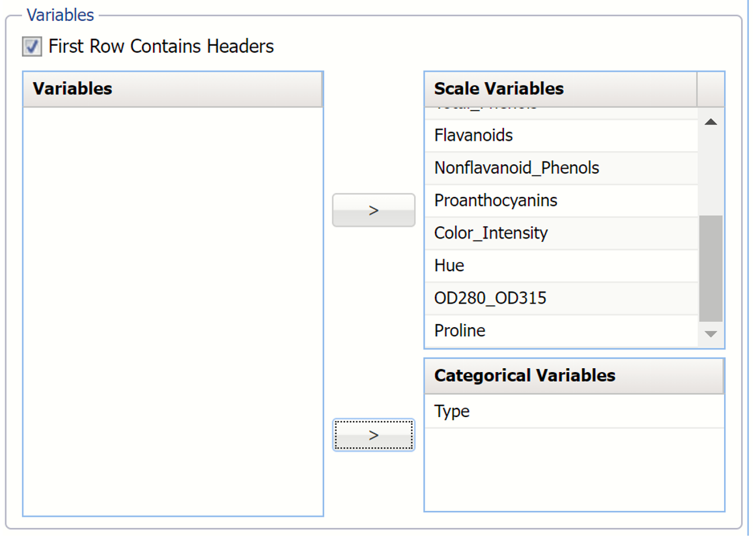Click the scroll-up arrow of Scale Variables
The width and height of the screenshot is (756, 537).
pyautogui.click(x=710, y=121)
